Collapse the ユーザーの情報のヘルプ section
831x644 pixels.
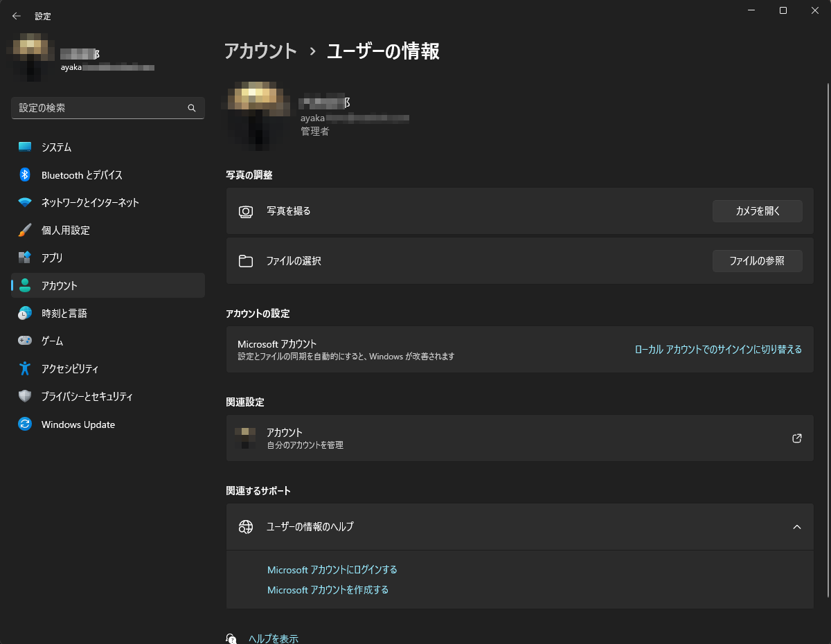pos(796,527)
